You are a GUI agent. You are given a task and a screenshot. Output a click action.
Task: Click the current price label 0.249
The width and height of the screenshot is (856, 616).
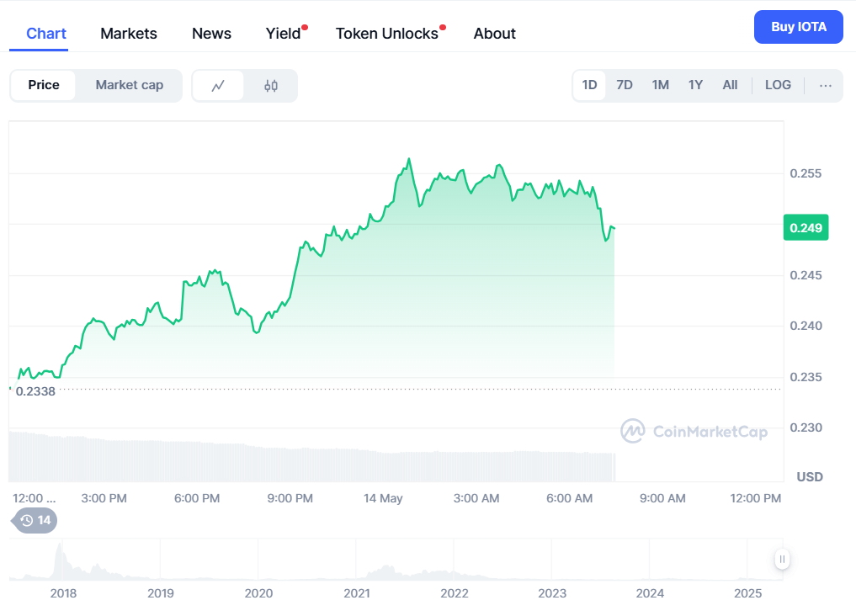pyautogui.click(x=805, y=227)
